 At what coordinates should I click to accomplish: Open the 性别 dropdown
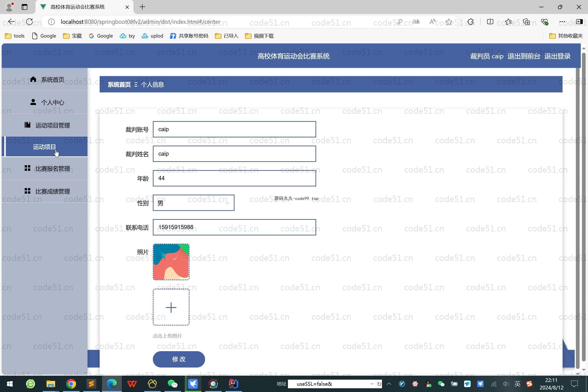tap(193, 203)
